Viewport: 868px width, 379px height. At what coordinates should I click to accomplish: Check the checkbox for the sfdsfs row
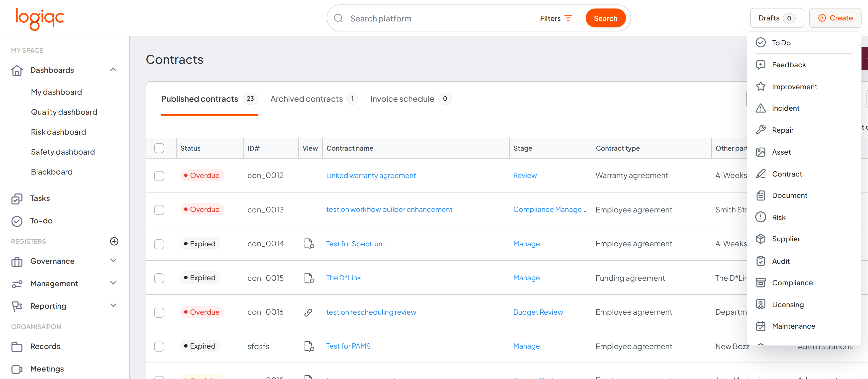point(159,347)
